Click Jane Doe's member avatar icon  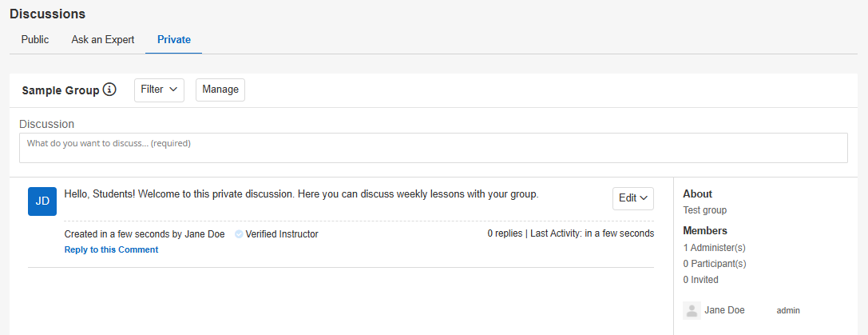(692, 310)
